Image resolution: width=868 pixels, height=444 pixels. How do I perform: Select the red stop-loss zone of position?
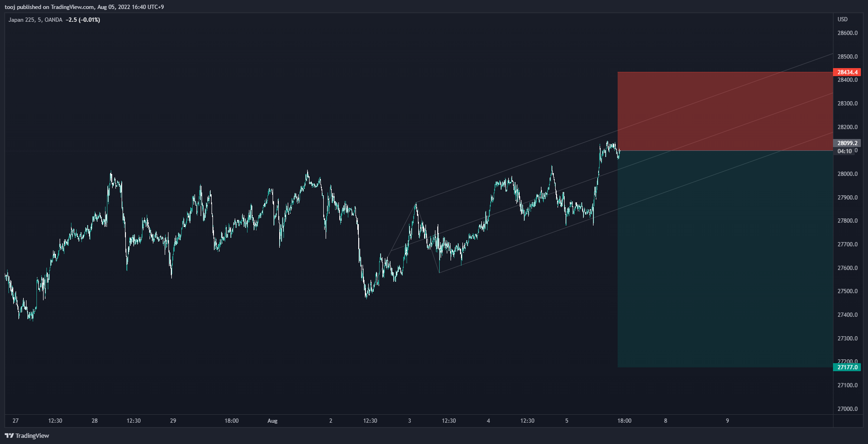[x=725, y=112]
